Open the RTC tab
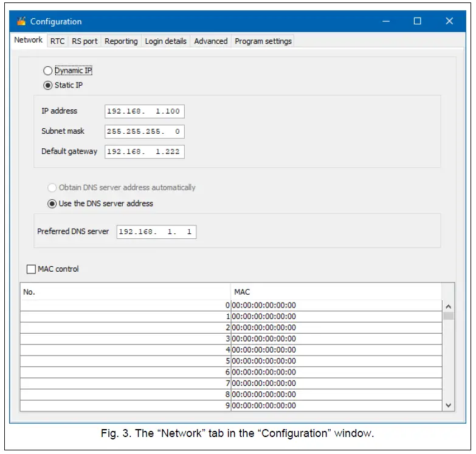The width and height of the screenshot is (476, 454). pos(57,41)
